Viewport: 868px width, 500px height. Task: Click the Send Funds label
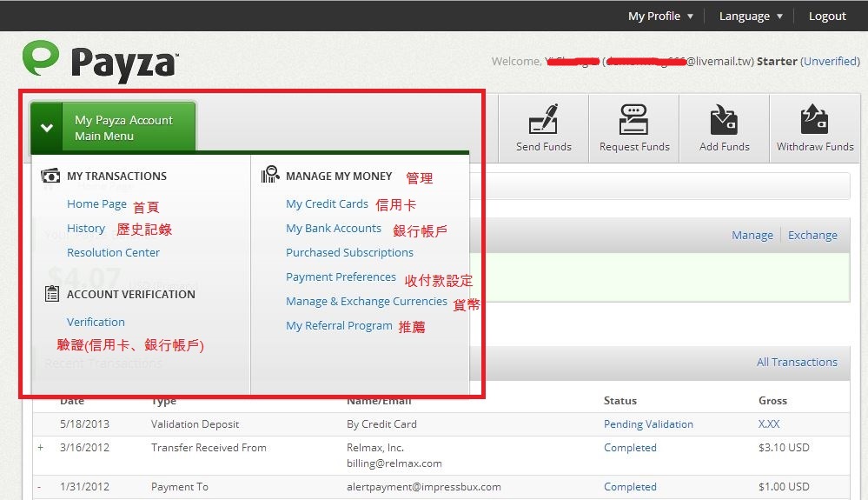coord(544,147)
